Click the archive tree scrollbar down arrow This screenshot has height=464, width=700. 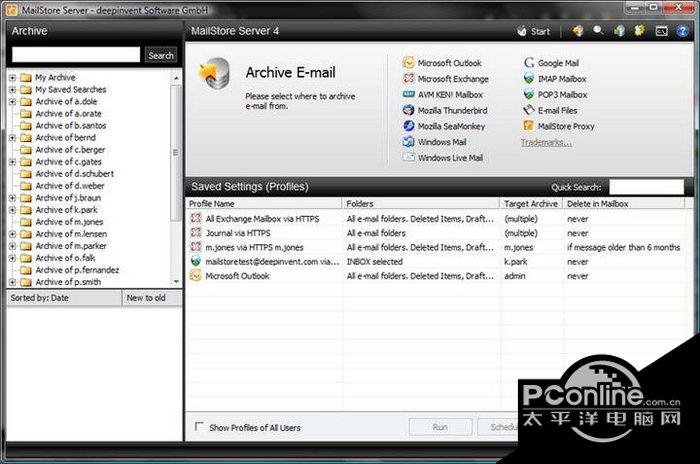(x=176, y=282)
